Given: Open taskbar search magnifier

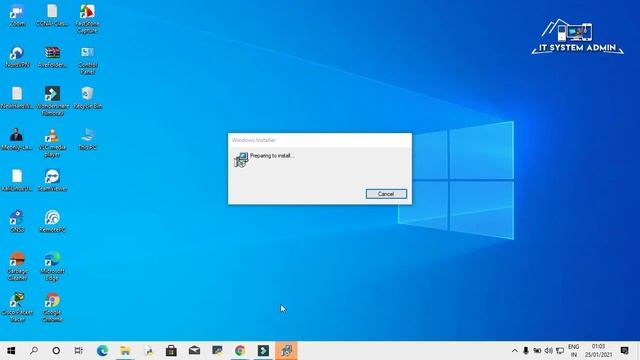Looking at the screenshot, I should coord(34,351).
